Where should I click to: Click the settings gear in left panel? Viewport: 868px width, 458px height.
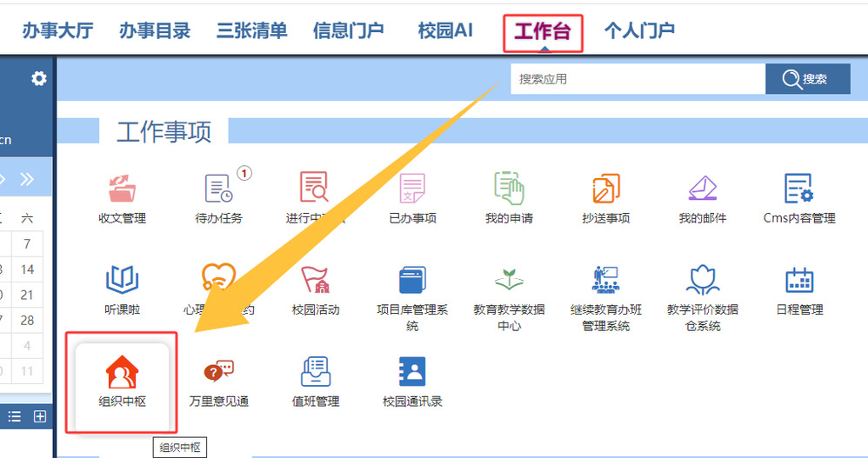[38, 79]
